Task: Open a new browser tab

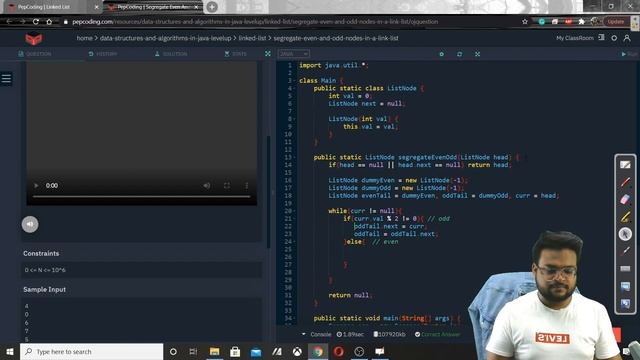Action: [212, 7]
